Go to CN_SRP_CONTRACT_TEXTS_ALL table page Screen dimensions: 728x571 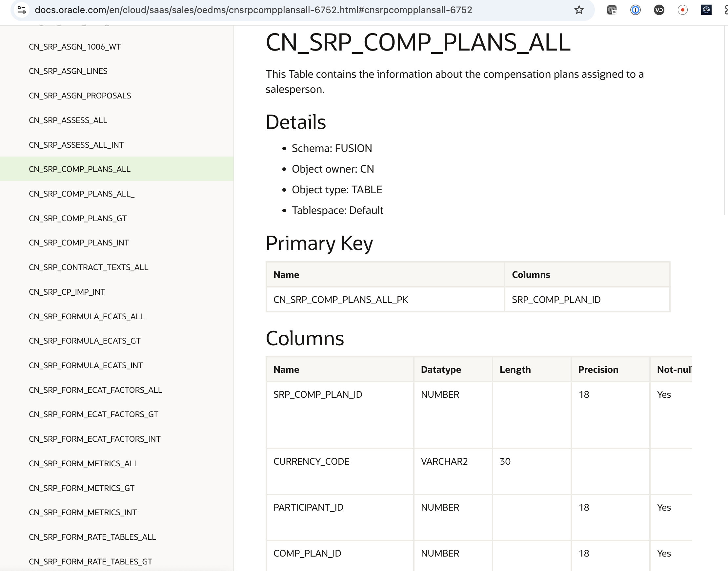click(89, 267)
